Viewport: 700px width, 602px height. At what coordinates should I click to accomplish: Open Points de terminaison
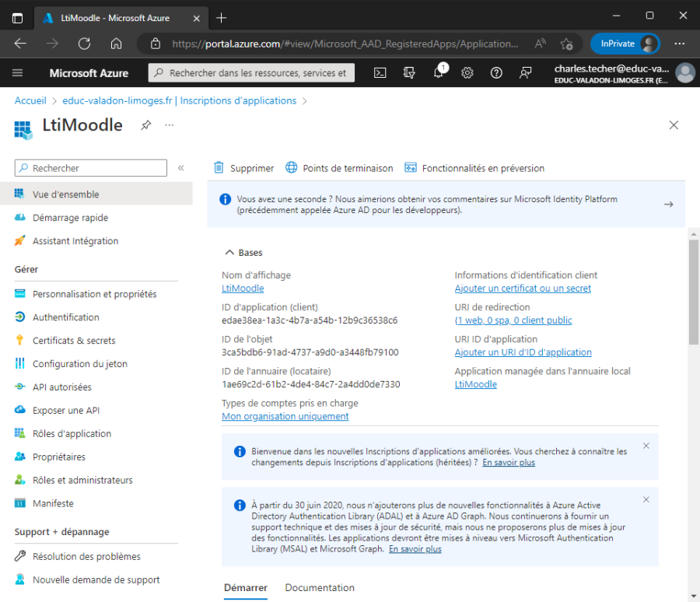tap(339, 168)
